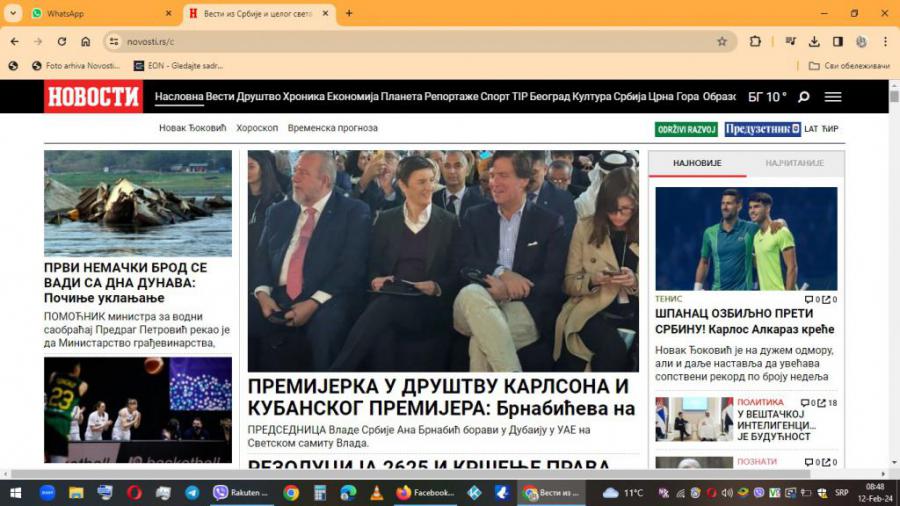
Task: Click the Chrome back arrow
Action: tap(14, 41)
